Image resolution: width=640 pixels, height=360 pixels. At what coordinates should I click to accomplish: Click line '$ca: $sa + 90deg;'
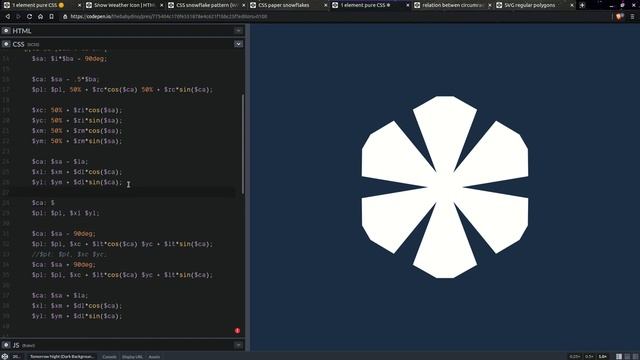tap(64, 264)
